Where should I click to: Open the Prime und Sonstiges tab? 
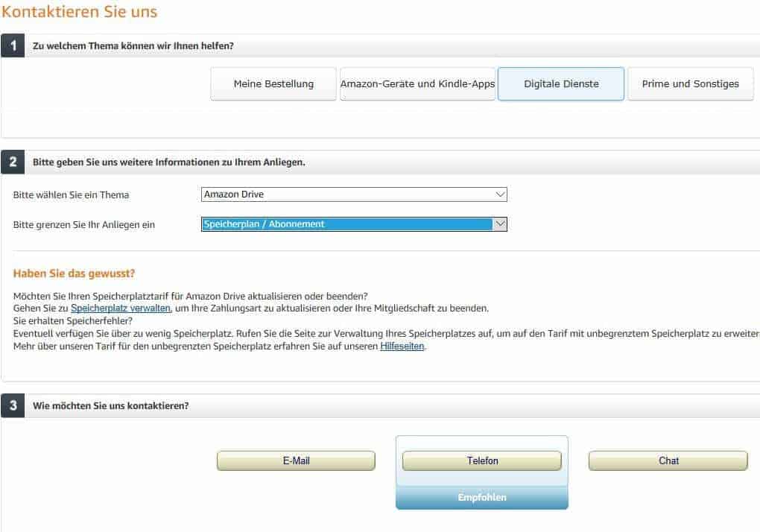(691, 83)
